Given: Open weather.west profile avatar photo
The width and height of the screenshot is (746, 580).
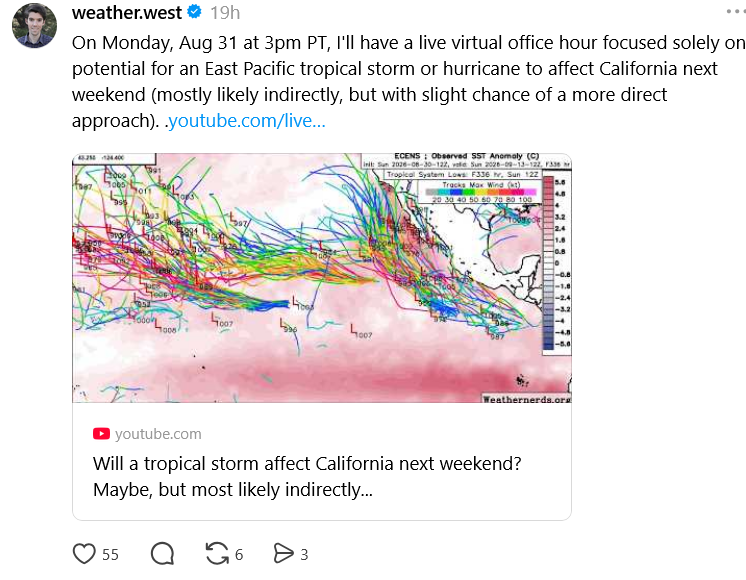Looking at the screenshot, I should [34, 25].
